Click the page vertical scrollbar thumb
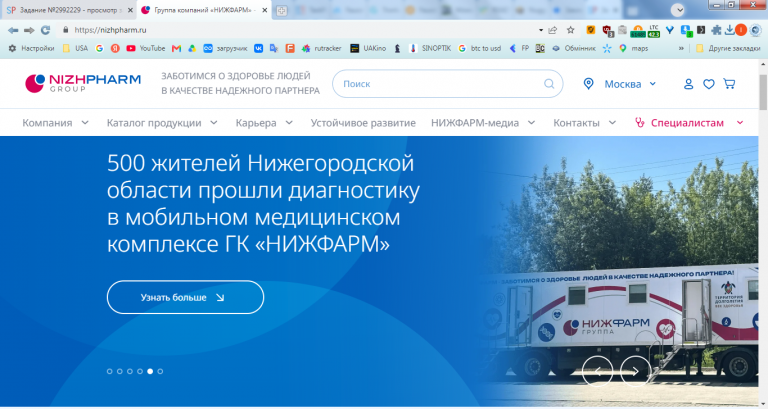Screen dimensions: 768x409 click(x=763, y=92)
